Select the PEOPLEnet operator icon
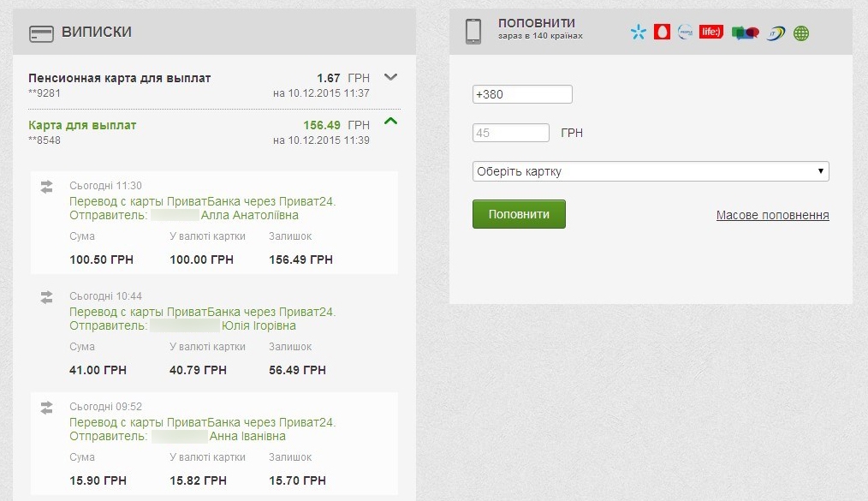This screenshot has width=868, height=501. click(686, 33)
